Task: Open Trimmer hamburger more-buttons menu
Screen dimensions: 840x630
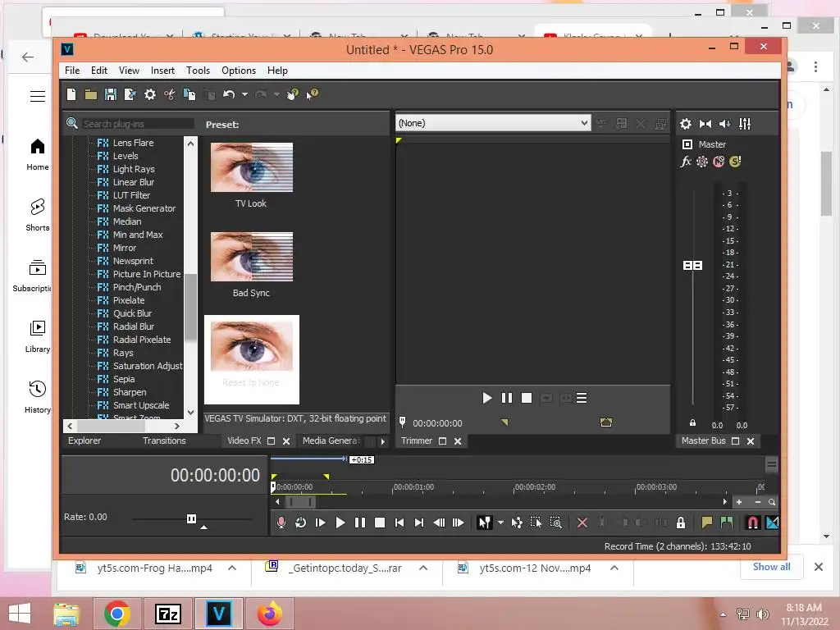Action: [582, 398]
